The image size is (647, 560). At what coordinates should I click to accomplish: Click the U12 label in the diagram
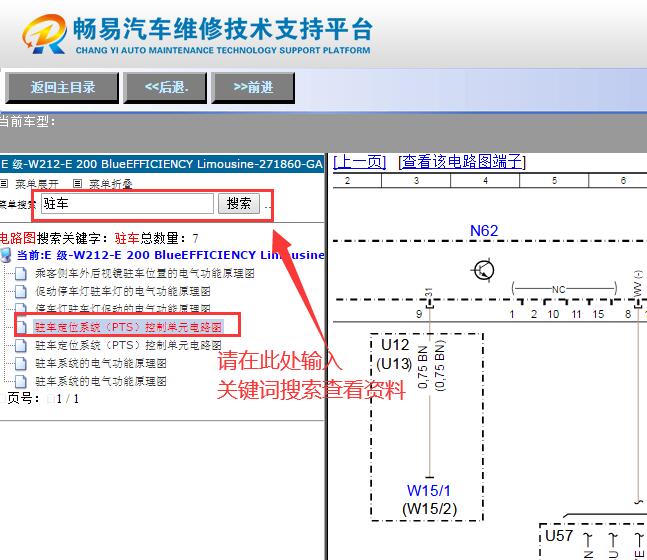tap(395, 345)
